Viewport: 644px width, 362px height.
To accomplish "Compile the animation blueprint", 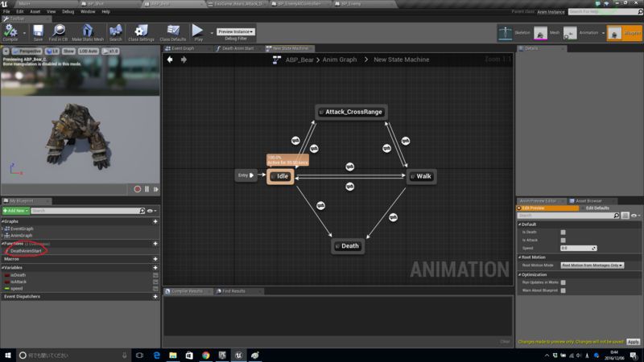I will click(x=10, y=32).
